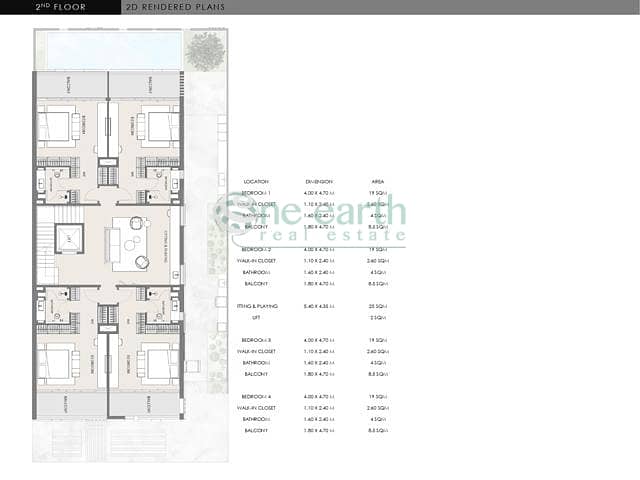Click the tree beside the pool
640x480 pixels.
[x=205, y=52]
